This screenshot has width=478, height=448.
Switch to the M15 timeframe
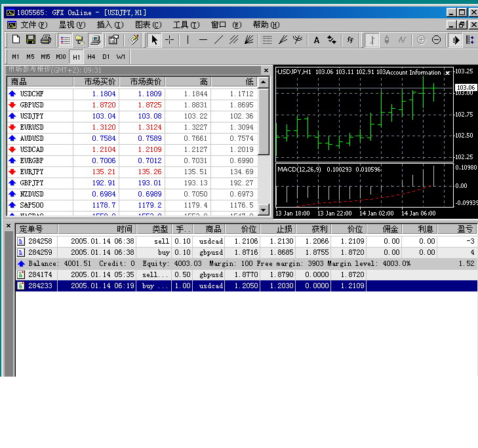pos(45,56)
